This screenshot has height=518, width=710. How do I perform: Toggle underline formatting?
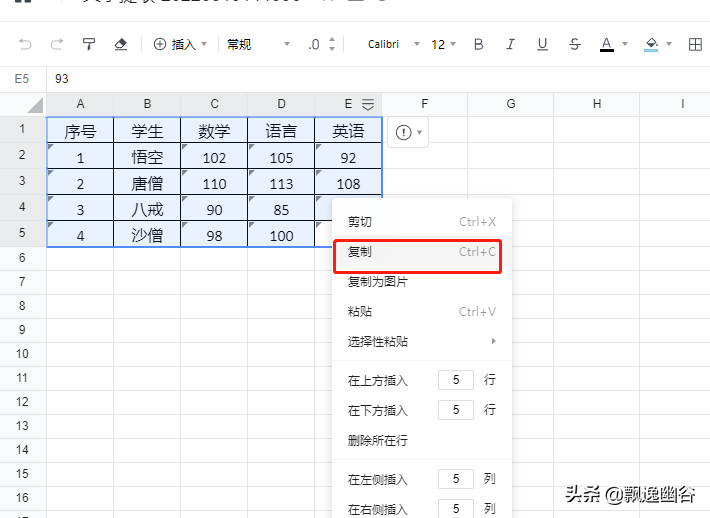coord(542,44)
